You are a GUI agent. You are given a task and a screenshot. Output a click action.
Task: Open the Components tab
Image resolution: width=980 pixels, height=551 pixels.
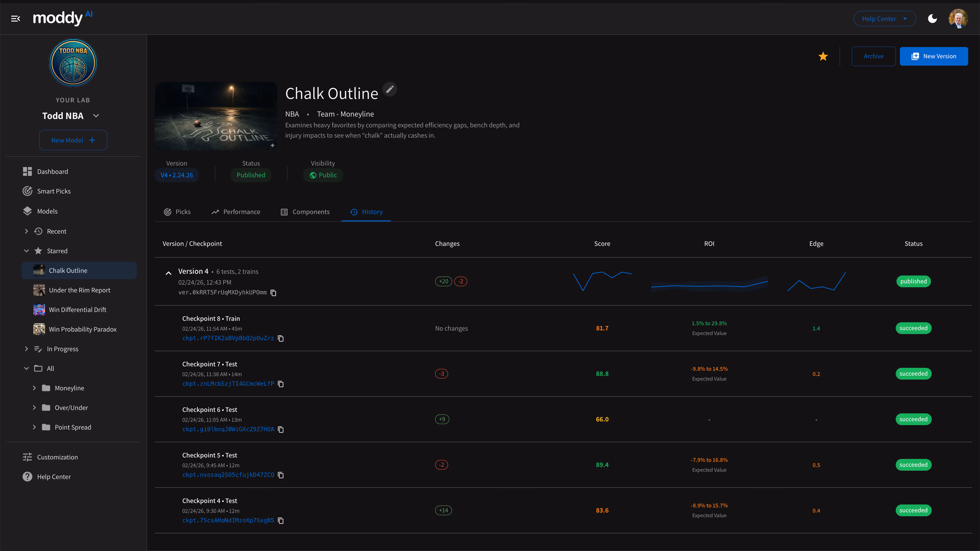pos(305,212)
